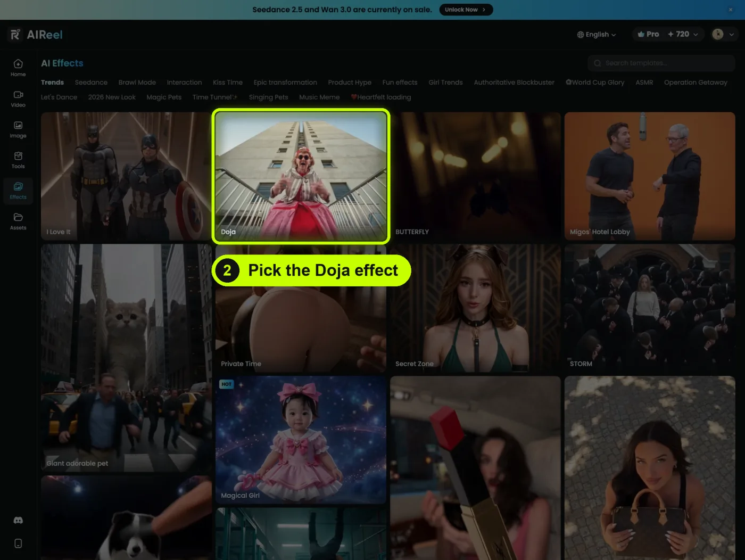The image size is (745, 560).
Task: Select the Product Hype tab
Action: click(x=350, y=83)
